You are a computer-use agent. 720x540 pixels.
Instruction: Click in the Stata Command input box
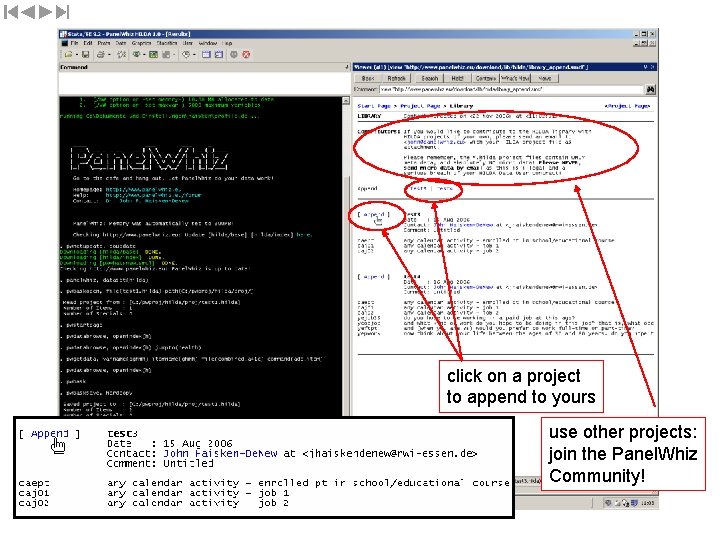coord(204,83)
